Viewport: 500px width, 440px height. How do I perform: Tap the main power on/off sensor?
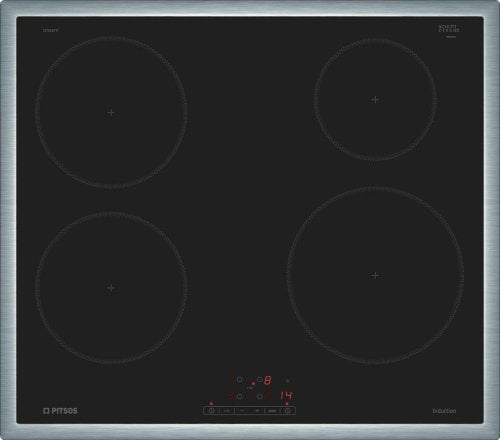212,411
